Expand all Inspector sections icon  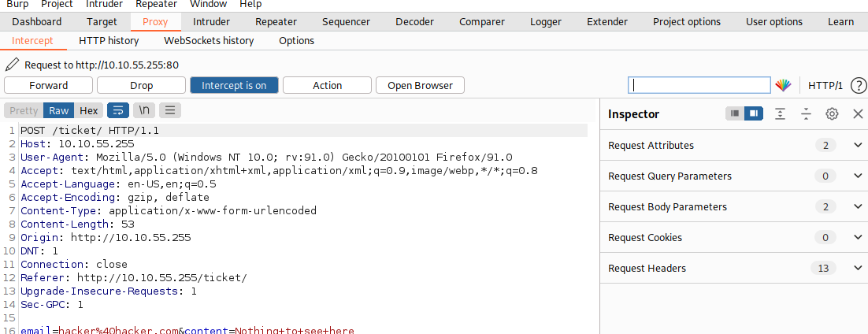[x=780, y=114]
